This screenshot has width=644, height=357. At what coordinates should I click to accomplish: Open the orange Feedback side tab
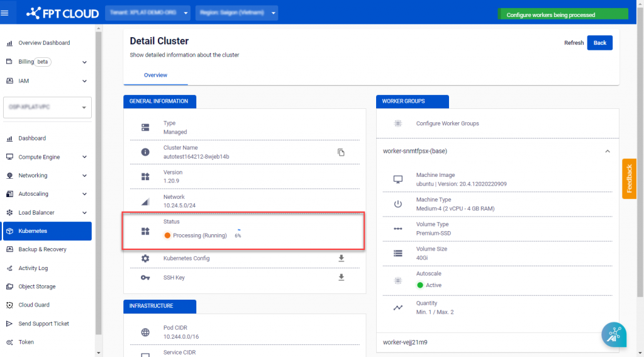[x=629, y=179]
